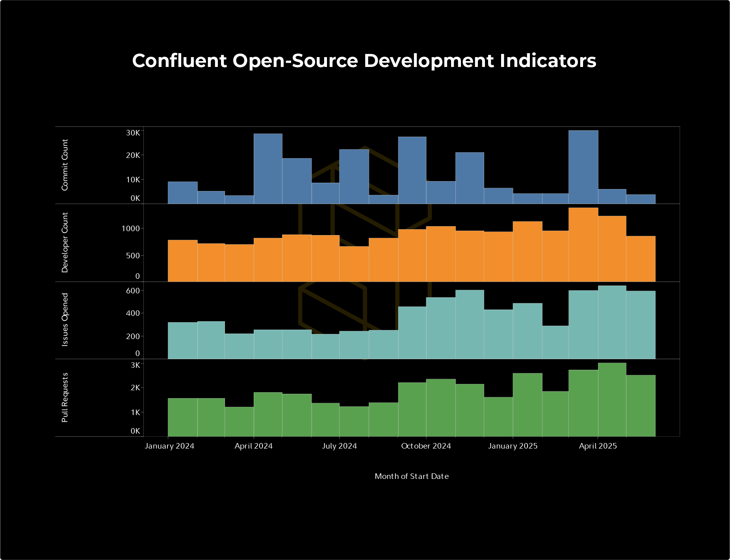The width and height of the screenshot is (730, 560).
Task: Click the April 2024 axis label
Action: [254, 445]
